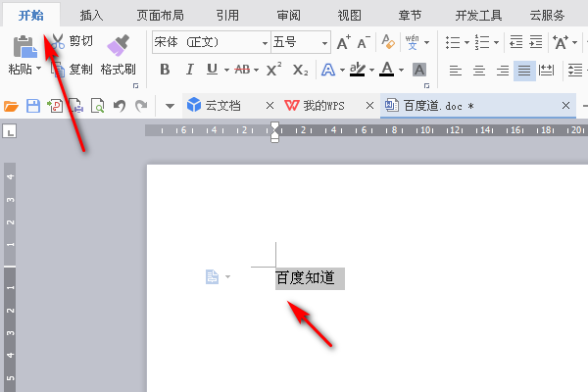Click the wén phonetic guide icon
The height and width of the screenshot is (392, 588).
(x=413, y=42)
